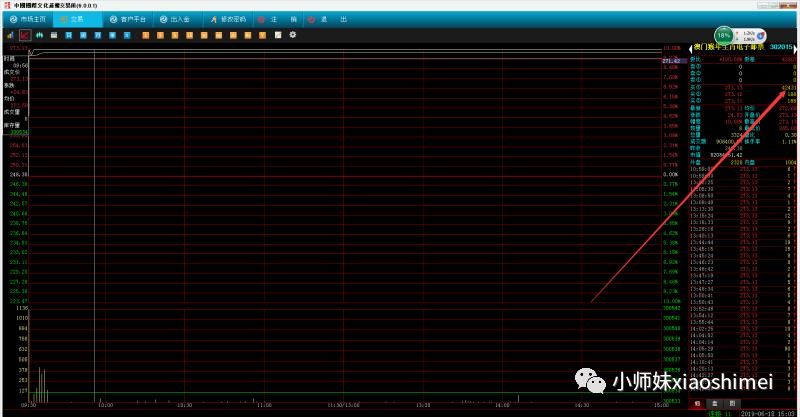Image resolution: width=800 pixels, height=417 pixels.
Task: Click the green candlestick chart icon
Action: pos(40,36)
